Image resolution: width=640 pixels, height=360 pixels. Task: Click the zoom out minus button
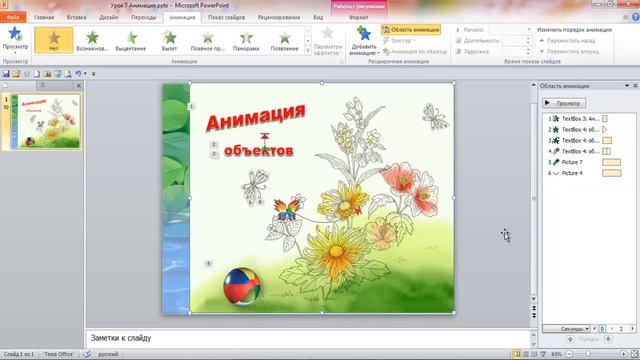pyautogui.click(x=569, y=354)
